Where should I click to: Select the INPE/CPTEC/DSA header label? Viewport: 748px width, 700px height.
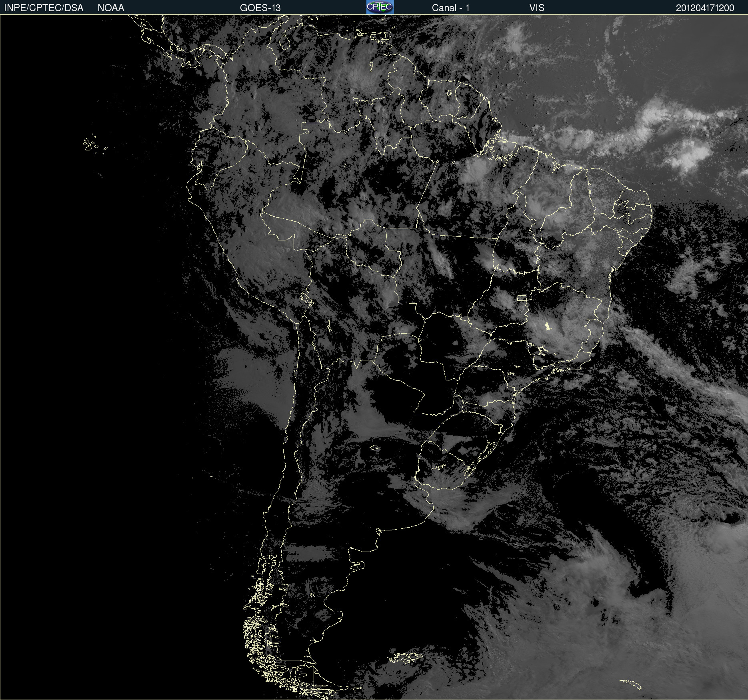click(x=44, y=8)
